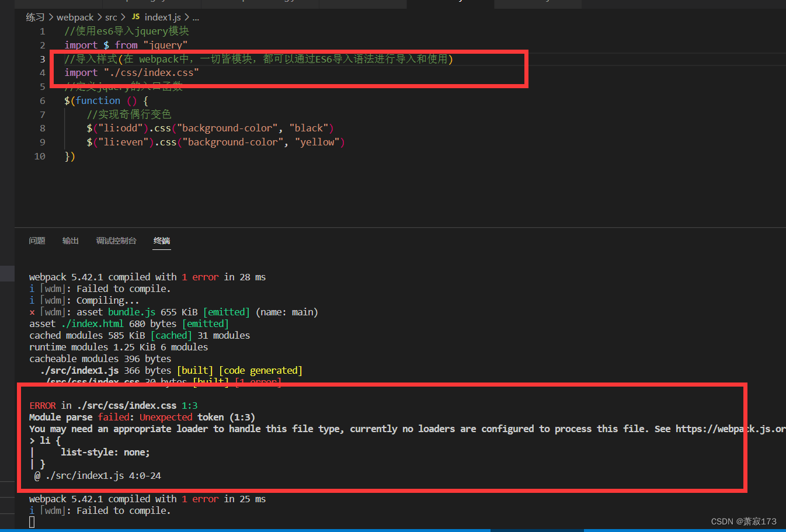Image resolution: width=786 pixels, height=532 pixels.
Task: Click the @ ./src/index1.js 4:0-24 reference
Action: [x=98, y=475]
